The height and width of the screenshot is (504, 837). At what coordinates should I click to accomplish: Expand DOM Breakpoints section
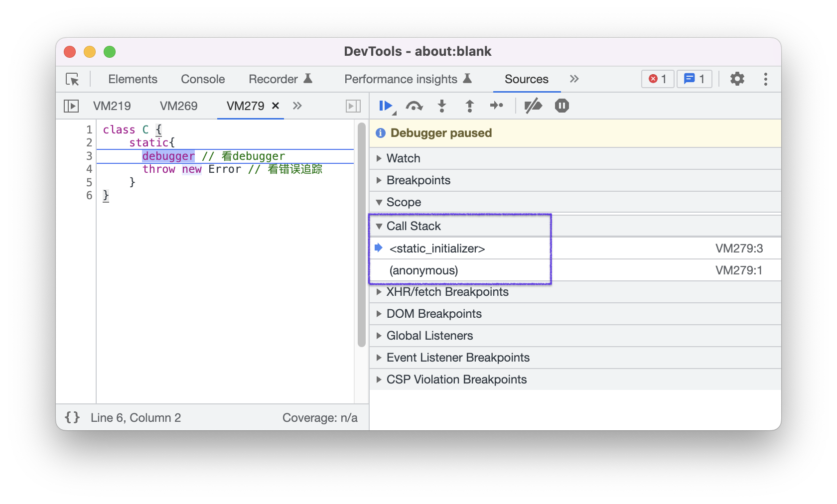click(x=575, y=314)
